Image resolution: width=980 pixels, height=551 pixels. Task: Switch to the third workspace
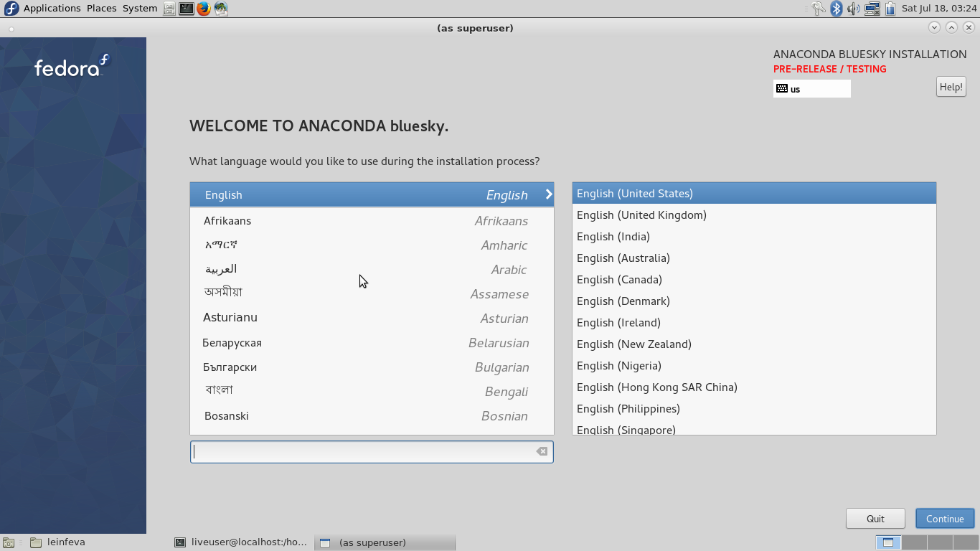tap(939, 542)
